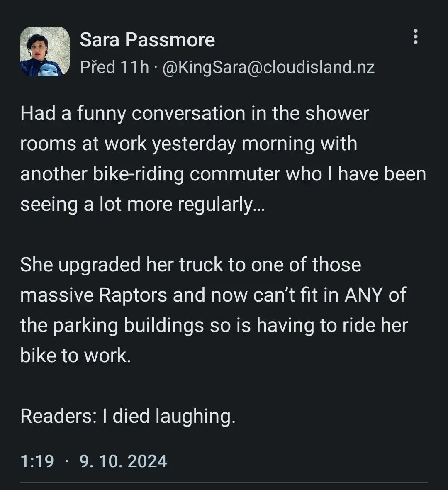Click 'the parking buildings' text line

(112, 325)
